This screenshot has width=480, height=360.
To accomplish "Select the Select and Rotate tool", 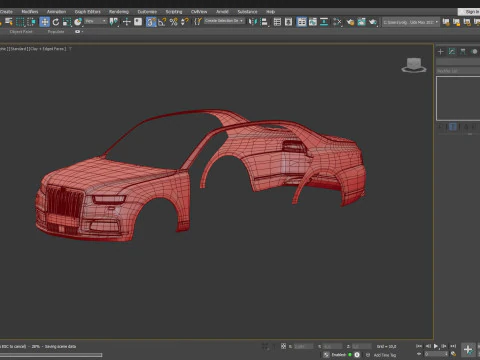I will pos(56,22).
